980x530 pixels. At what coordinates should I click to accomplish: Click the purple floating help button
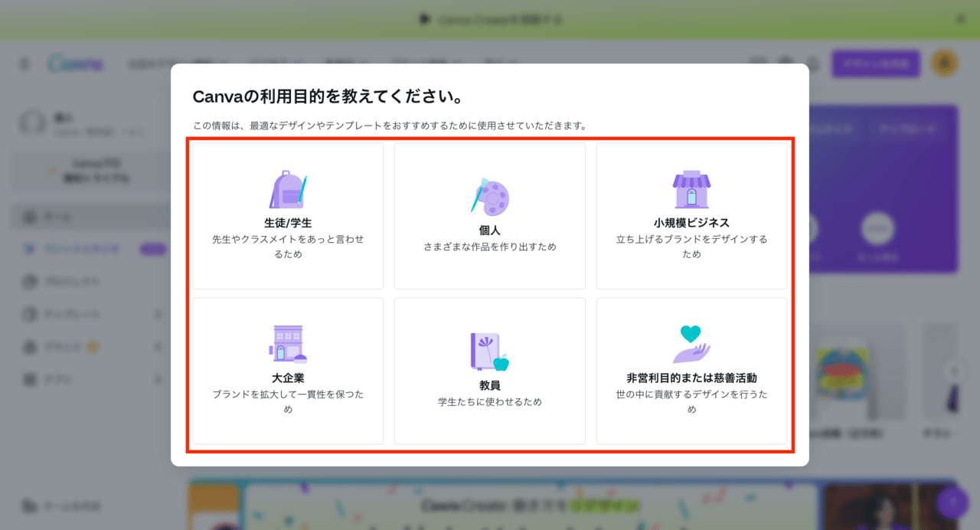(952, 503)
